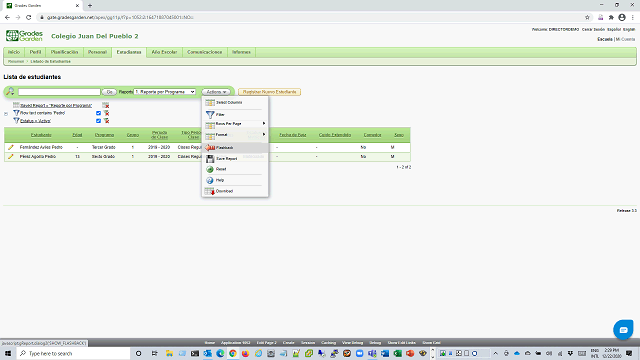This screenshot has width=640, height=360.
Task: Open search column selector magnifier icon
Action: click(10, 92)
